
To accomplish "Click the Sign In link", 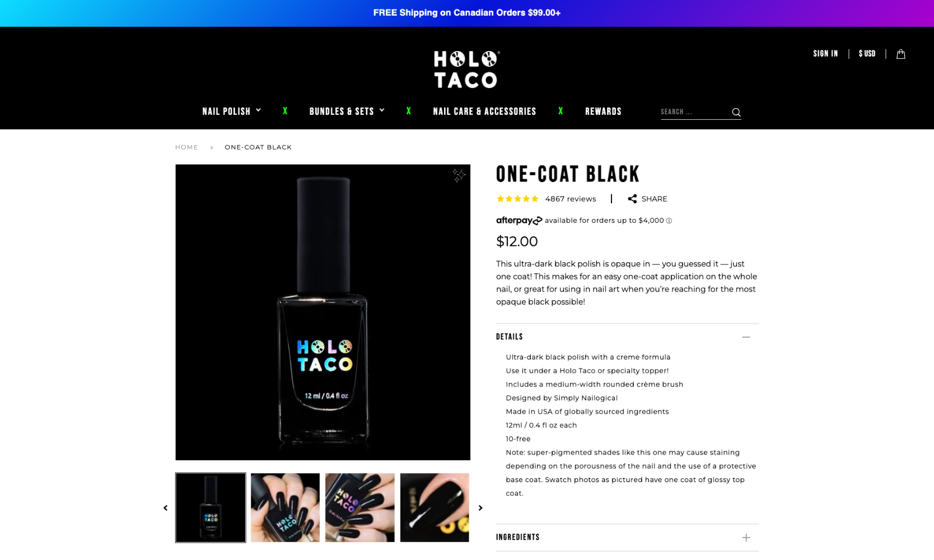I will pyautogui.click(x=825, y=54).
